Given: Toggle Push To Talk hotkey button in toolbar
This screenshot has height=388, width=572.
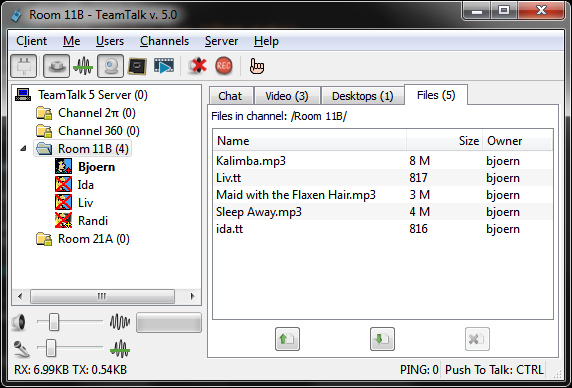Looking at the screenshot, I should 57,66.
